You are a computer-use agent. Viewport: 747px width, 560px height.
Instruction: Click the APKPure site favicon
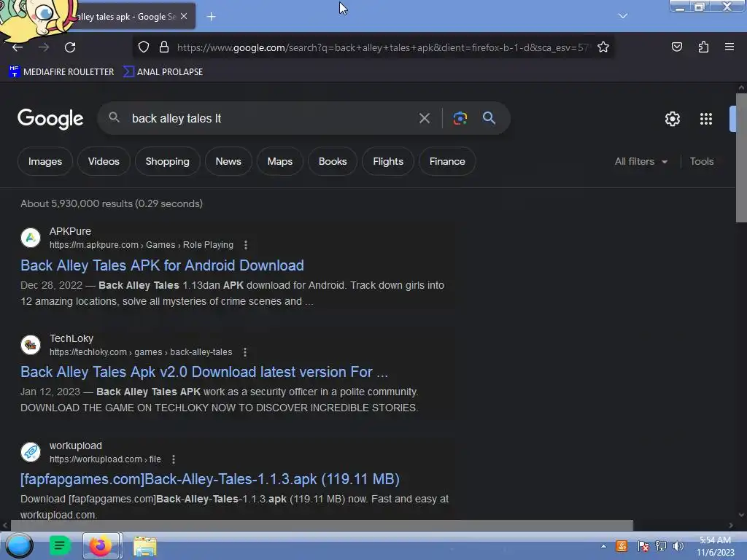click(31, 238)
